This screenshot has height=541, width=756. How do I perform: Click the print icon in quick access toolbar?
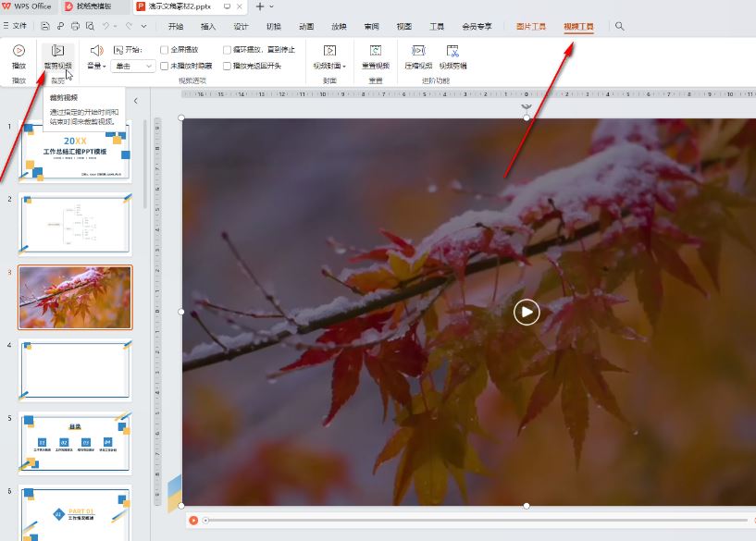[x=75, y=27]
